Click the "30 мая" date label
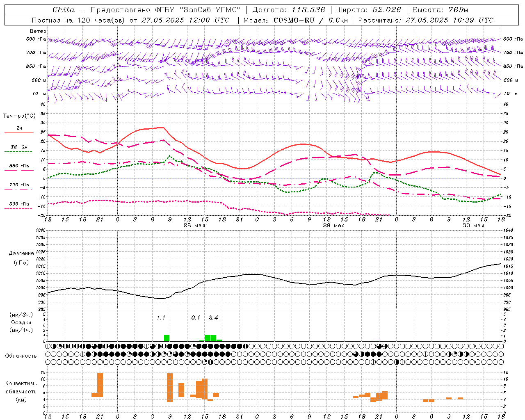Viewport: 525px width, 420px height. pyautogui.click(x=473, y=226)
